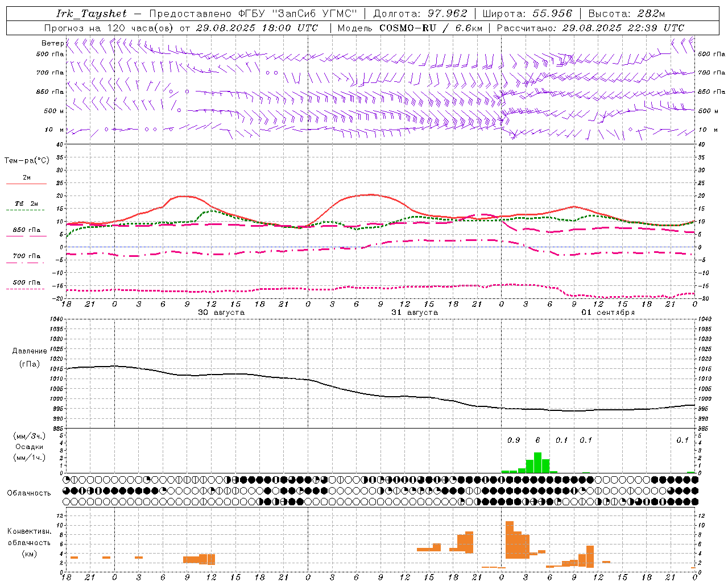Click the solid red line sample under 2м
728x582 pixels.
pyautogui.click(x=26, y=184)
